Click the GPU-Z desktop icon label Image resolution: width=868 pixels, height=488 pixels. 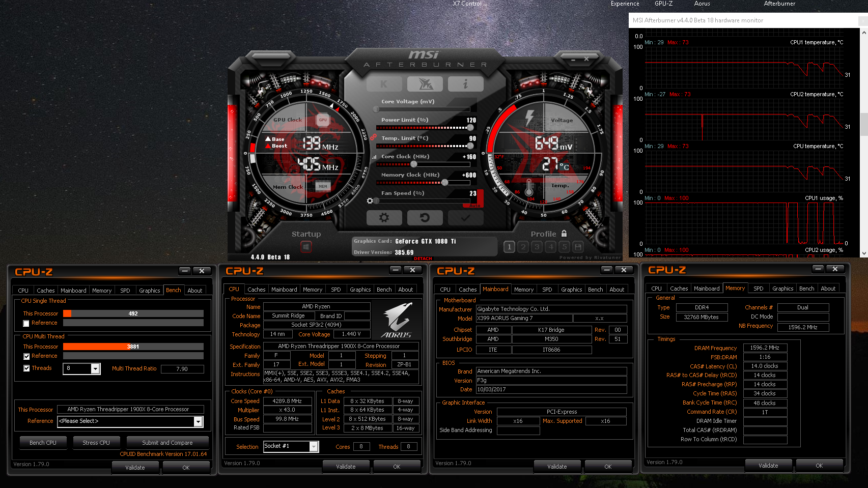click(x=663, y=4)
